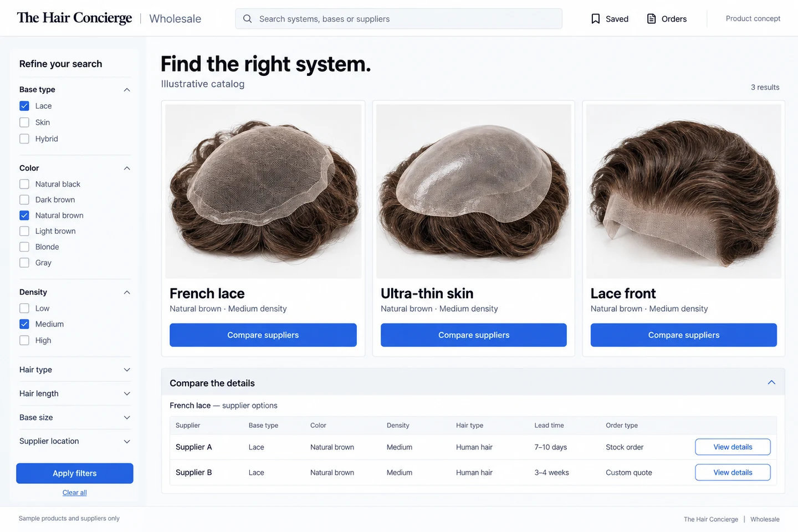Click the Apply filters button
Image resolution: width=798 pixels, height=532 pixels.
click(75, 473)
